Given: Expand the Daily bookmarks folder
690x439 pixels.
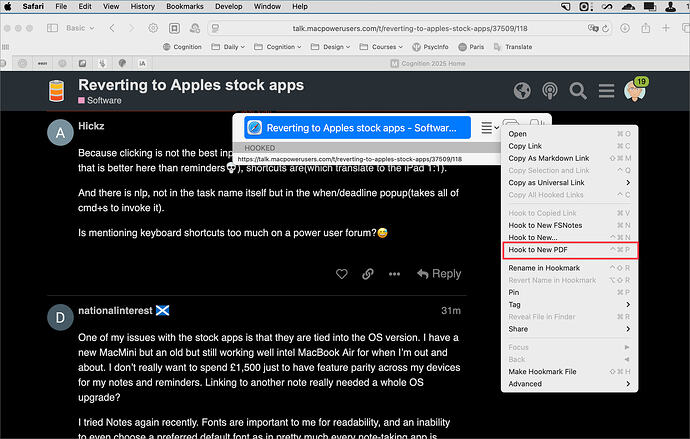Looking at the screenshot, I should (x=228, y=47).
